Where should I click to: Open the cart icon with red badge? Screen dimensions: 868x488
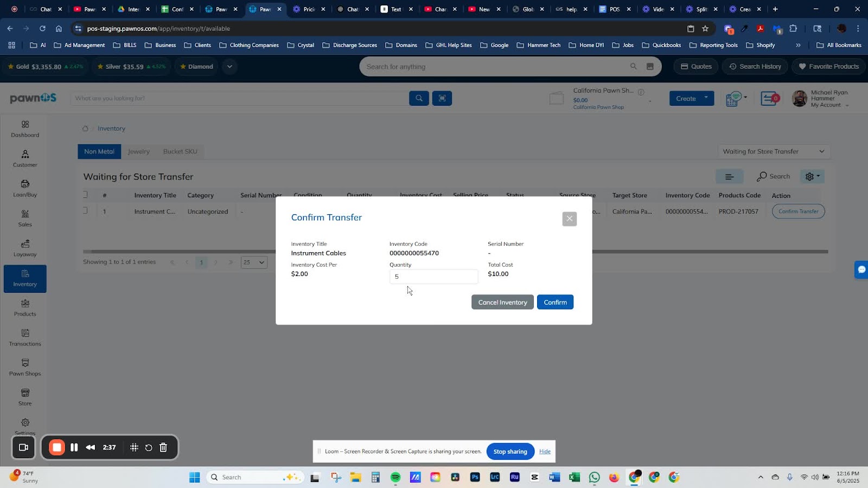pyautogui.click(x=769, y=99)
